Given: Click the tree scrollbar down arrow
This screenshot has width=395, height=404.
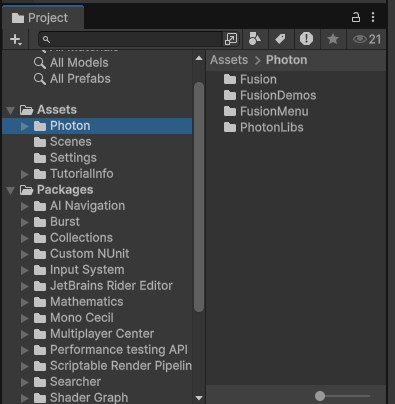Looking at the screenshot, I should pos(199,398).
